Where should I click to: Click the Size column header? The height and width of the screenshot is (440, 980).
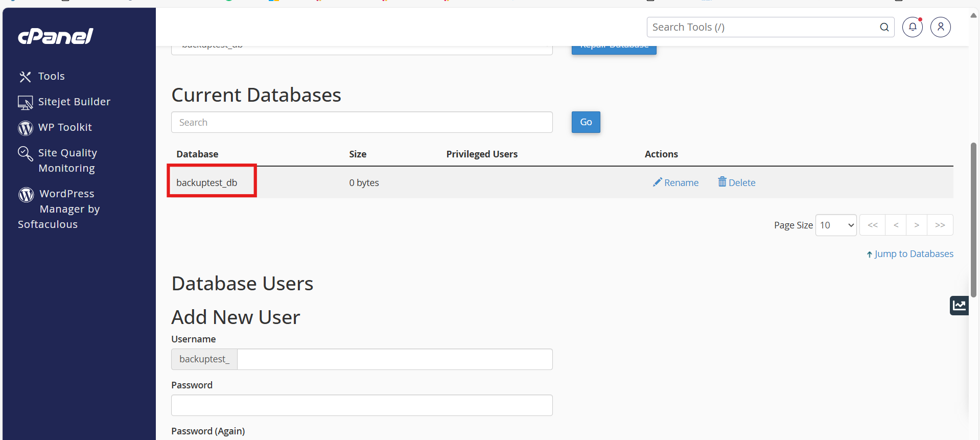point(358,154)
